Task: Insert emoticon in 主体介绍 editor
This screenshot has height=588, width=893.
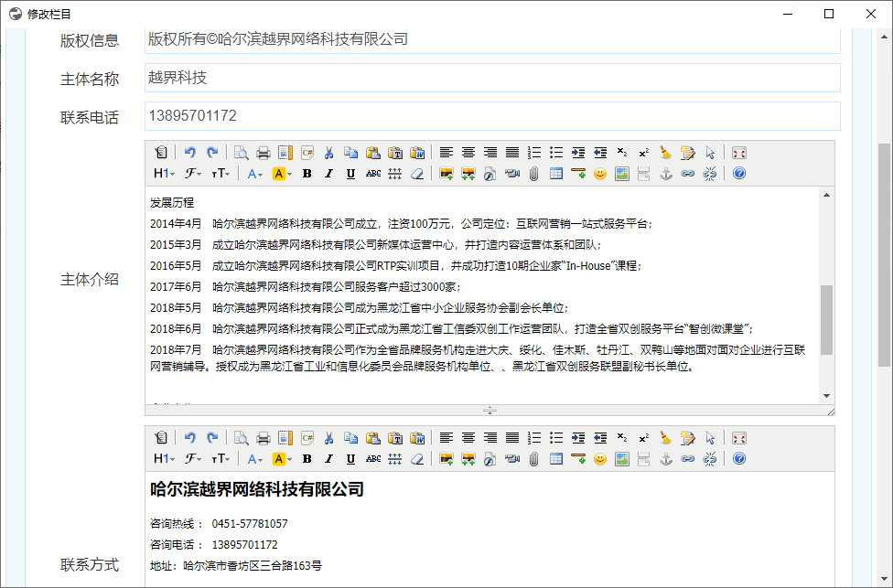Action: [600, 174]
